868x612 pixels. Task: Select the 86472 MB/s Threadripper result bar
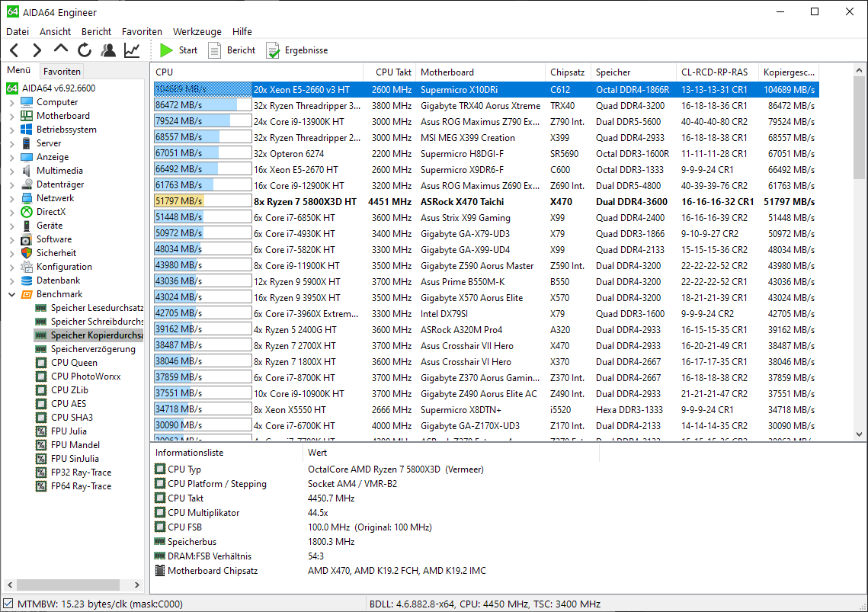coord(203,105)
